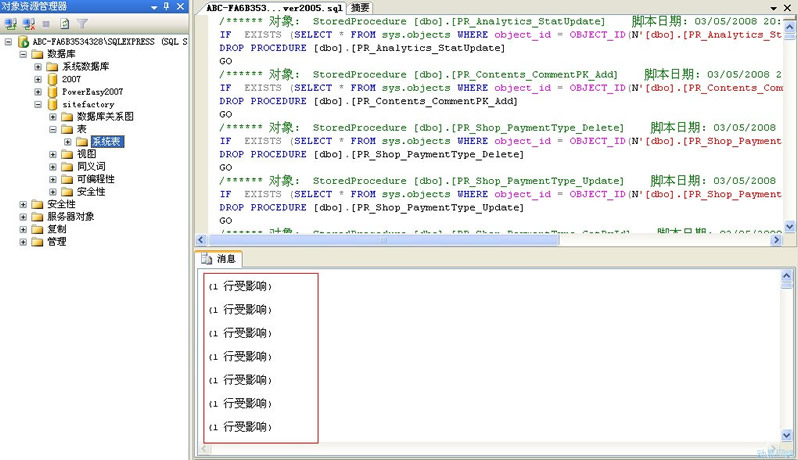Click the 同义词 folder icon
Screen dimensions: 798x460
67,166
